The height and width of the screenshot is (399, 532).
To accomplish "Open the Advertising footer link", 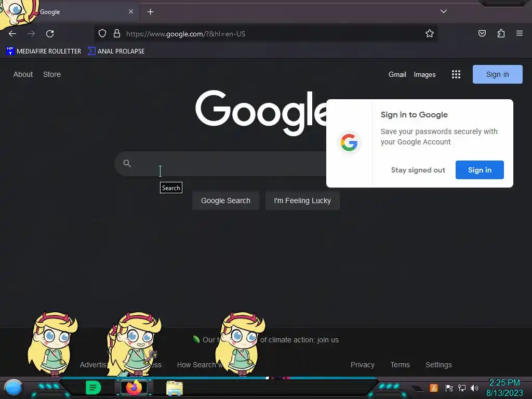I will [93, 365].
